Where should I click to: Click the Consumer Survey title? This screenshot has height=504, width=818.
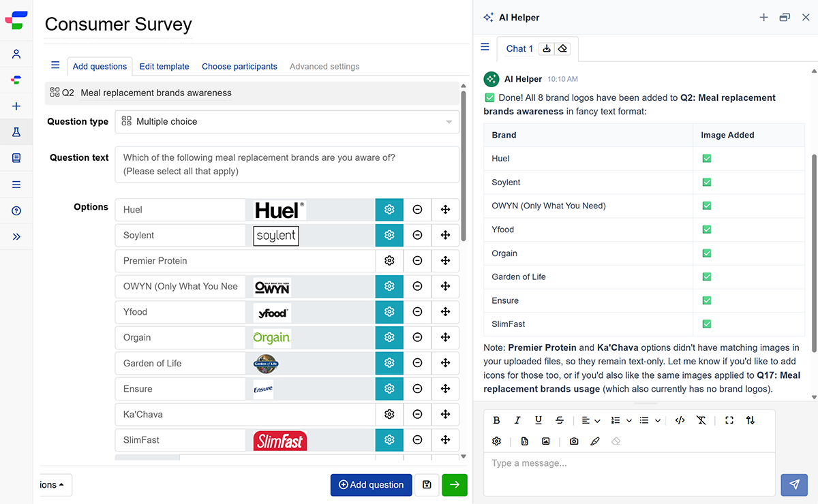[118, 25]
